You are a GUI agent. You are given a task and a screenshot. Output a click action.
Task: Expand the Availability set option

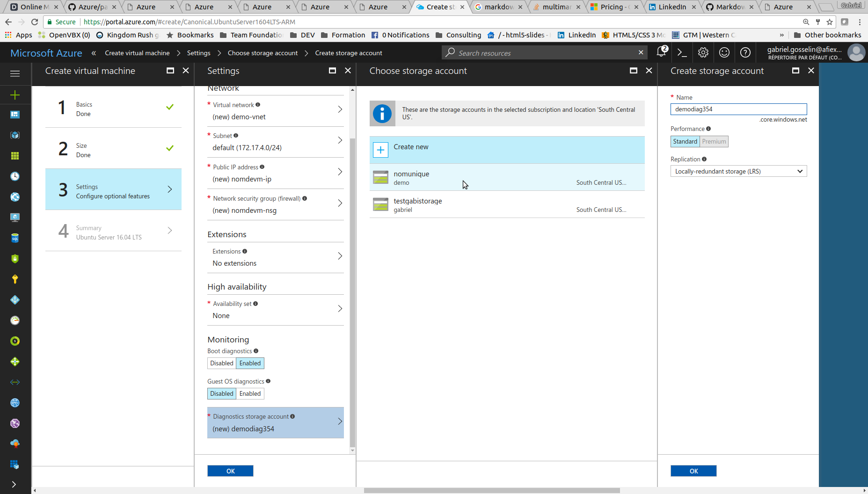coord(275,310)
